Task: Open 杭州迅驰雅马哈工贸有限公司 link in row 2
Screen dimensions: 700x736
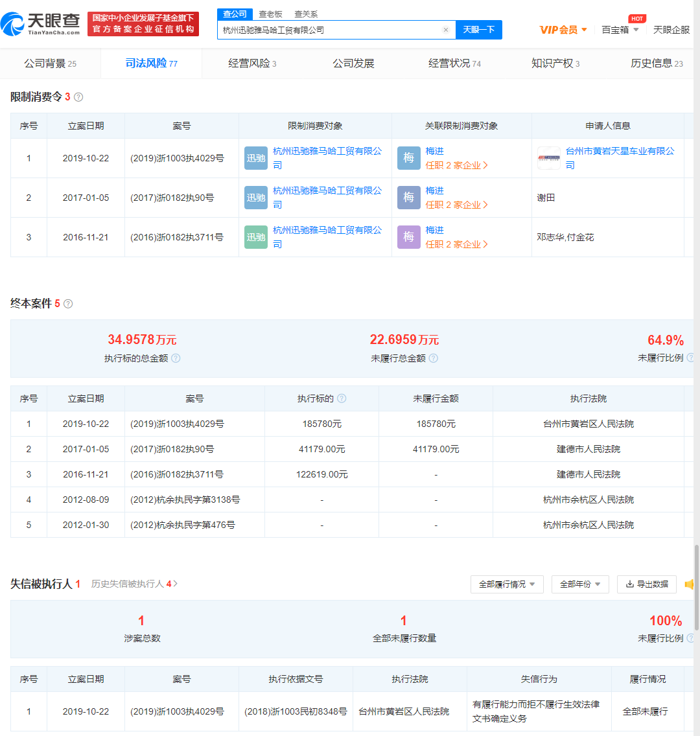Action: 327,198
